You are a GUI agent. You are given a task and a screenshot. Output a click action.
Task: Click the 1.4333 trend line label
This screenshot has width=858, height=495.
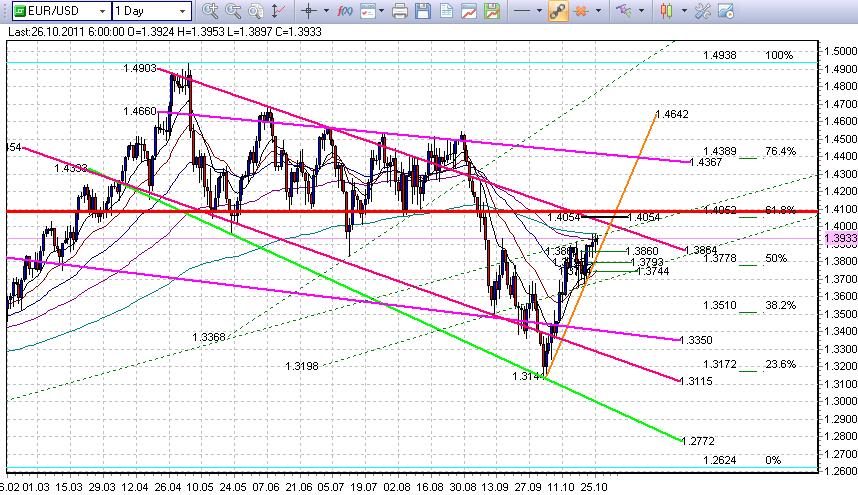coord(71,168)
